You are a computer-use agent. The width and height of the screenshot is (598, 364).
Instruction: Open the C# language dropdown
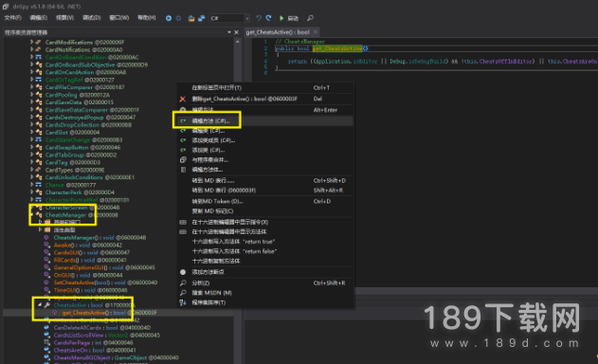pos(246,18)
